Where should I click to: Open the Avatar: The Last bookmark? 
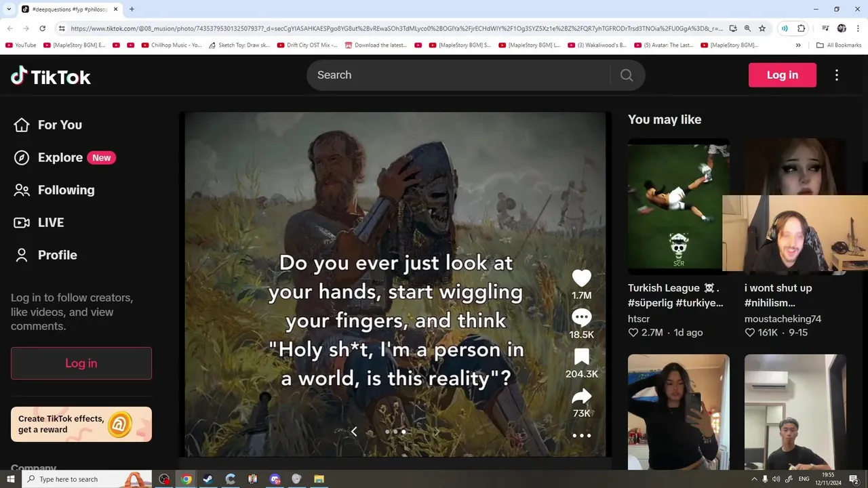pyautogui.click(x=665, y=45)
